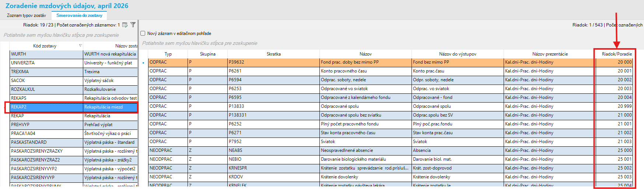Screen dimensions: 644x189
Task: Click Odpr. soboty, nedele output cell
Action: (458, 80)
